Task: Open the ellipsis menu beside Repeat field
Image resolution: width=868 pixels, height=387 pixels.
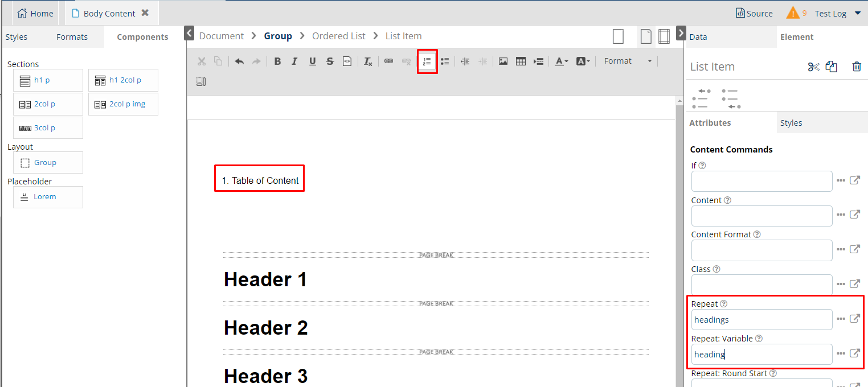Action: point(841,319)
